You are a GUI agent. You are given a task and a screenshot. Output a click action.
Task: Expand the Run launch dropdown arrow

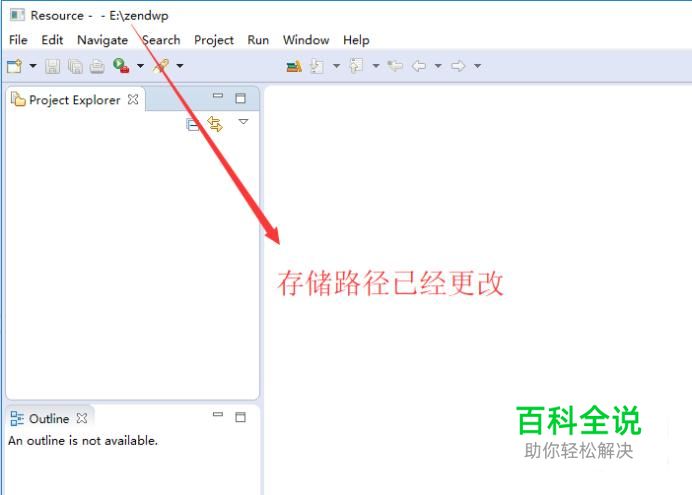point(140,66)
